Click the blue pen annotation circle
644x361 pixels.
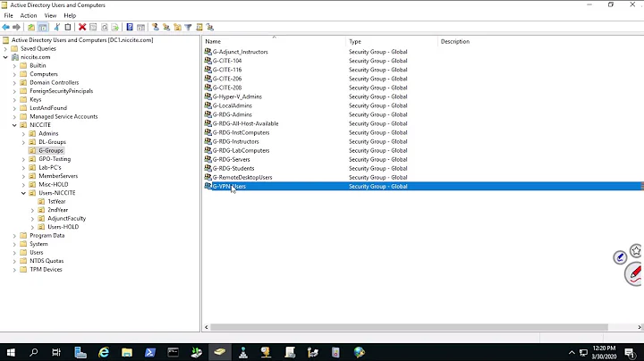coord(620,257)
